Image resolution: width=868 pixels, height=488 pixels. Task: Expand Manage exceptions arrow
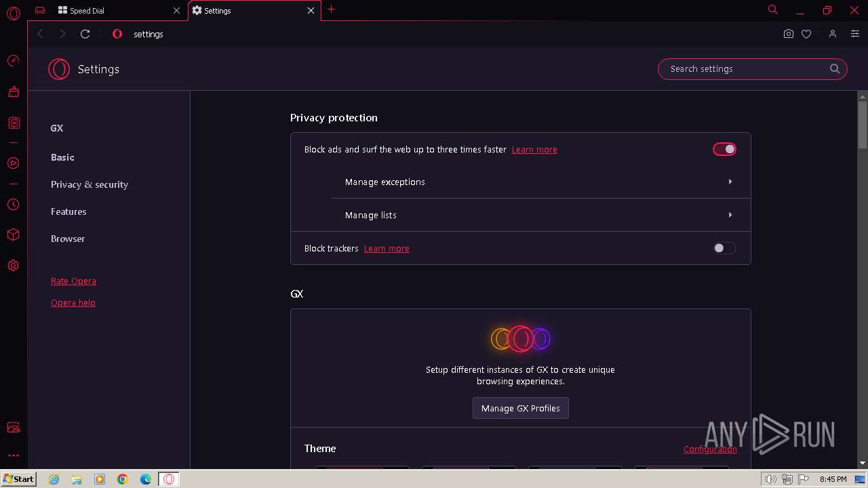pos(730,182)
